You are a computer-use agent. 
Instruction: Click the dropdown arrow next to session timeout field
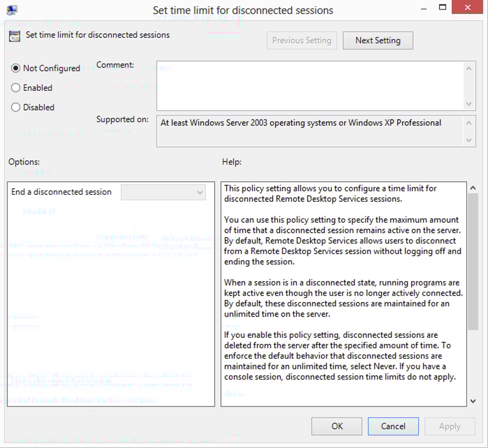[x=199, y=192]
